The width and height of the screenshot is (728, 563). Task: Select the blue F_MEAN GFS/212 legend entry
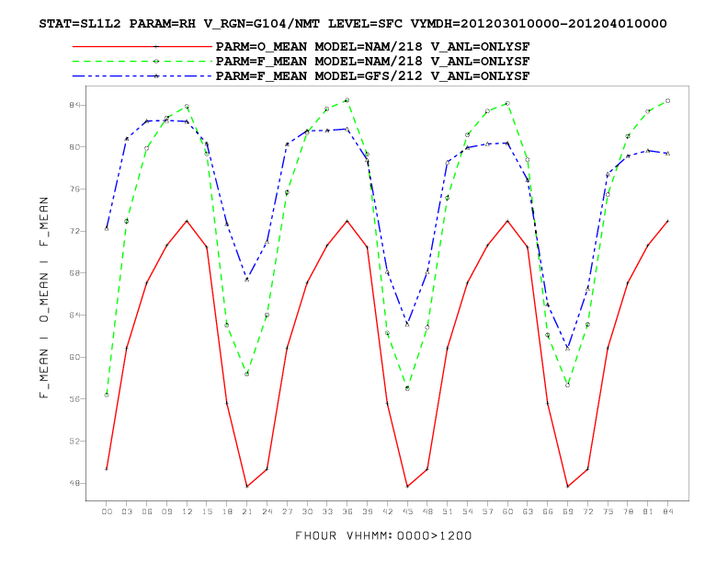click(x=301, y=76)
